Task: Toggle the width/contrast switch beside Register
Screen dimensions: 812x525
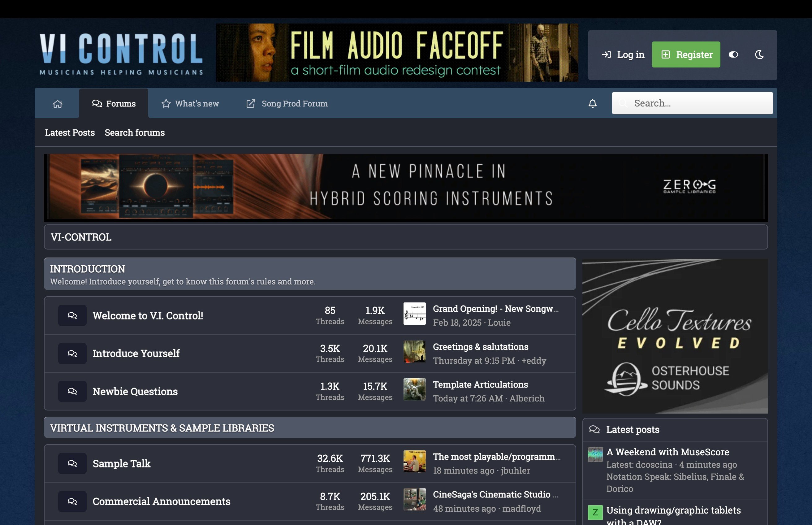Action: click(733, 54)
